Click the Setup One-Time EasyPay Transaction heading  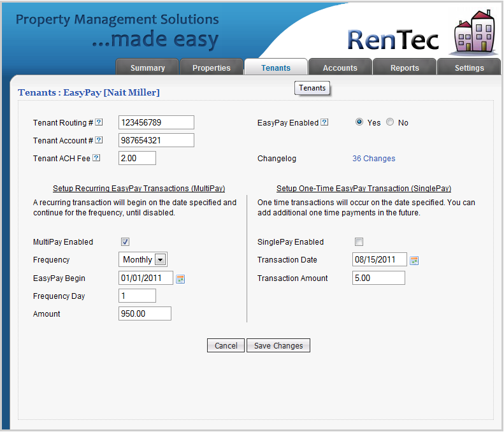(x=364, y=189)
